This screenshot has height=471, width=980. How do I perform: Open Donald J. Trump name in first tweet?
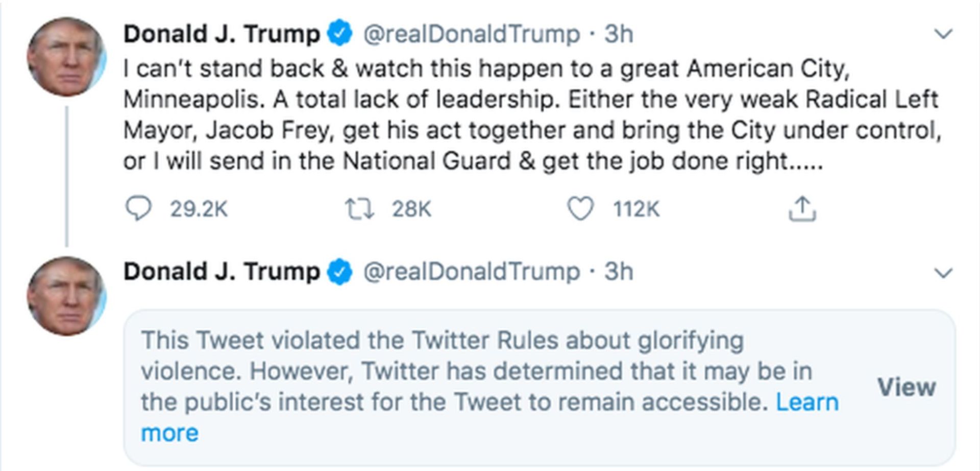(222, 34)
